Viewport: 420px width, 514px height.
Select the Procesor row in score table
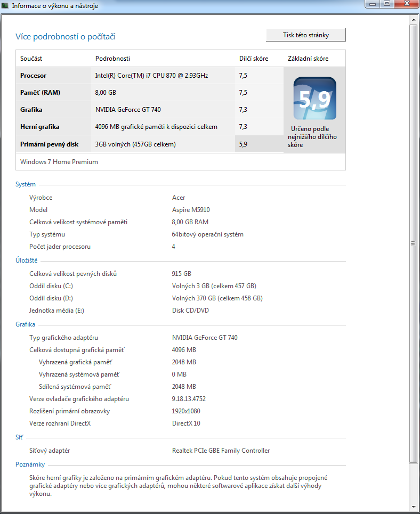coord(34,76)
